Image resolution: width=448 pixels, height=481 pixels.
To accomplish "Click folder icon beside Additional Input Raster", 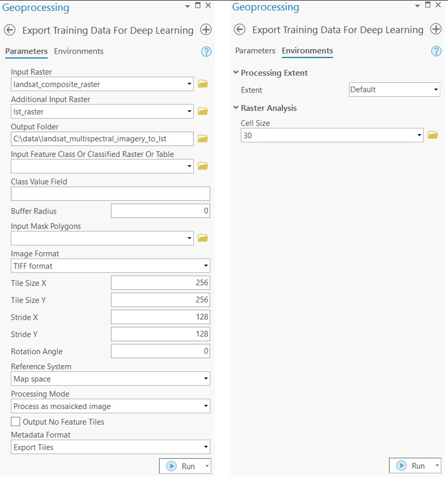I will coord(203,111).
